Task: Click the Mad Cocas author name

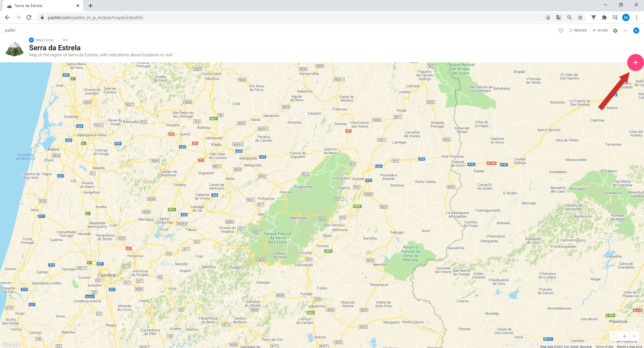Action: coord(45,40)
